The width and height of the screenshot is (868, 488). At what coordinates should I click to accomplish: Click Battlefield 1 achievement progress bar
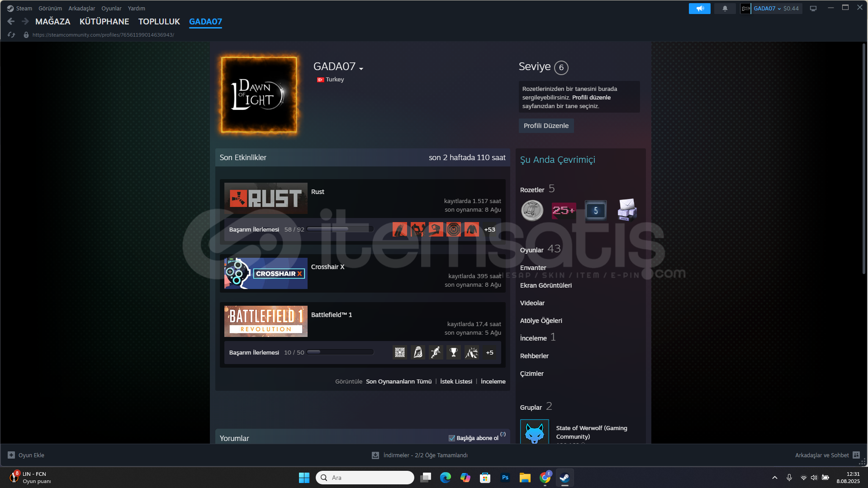click(x=340, y=352)
